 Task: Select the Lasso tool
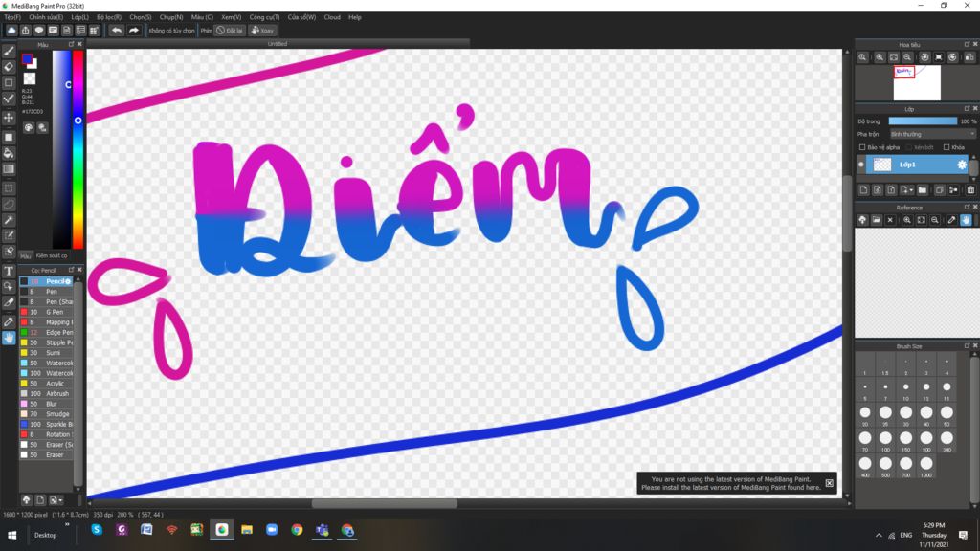tap(9, 204)
